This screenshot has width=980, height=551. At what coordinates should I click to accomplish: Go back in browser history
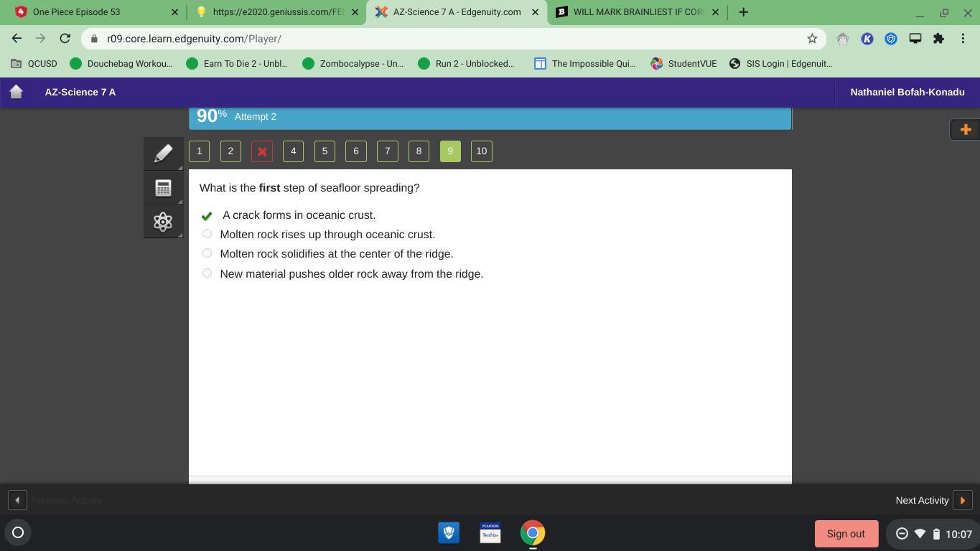pyautogui.click(x=17, y=39)
